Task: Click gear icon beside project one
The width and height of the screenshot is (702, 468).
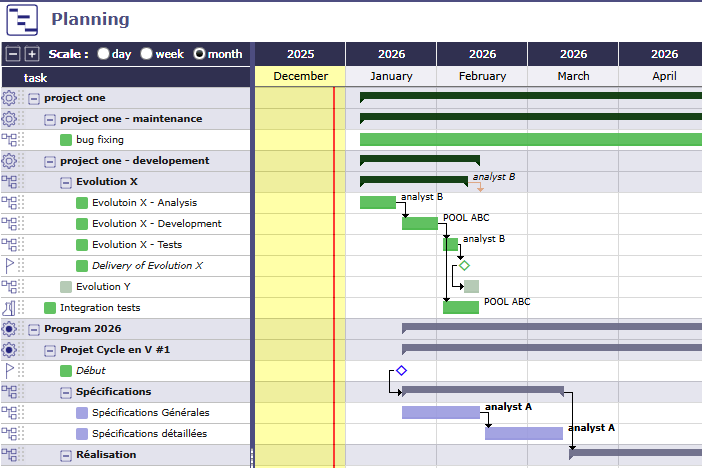Action: click(x=10, y=98)
